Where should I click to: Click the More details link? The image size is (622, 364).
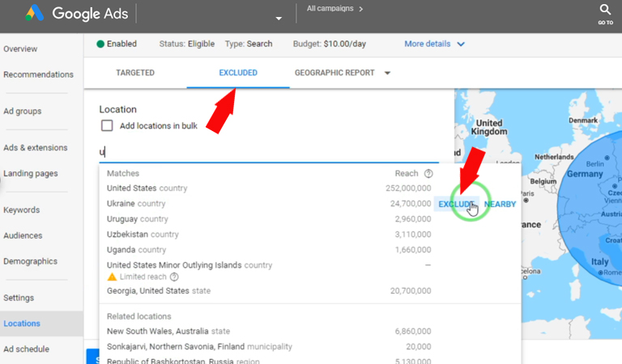pyautogui.click(x=428, y=44)
